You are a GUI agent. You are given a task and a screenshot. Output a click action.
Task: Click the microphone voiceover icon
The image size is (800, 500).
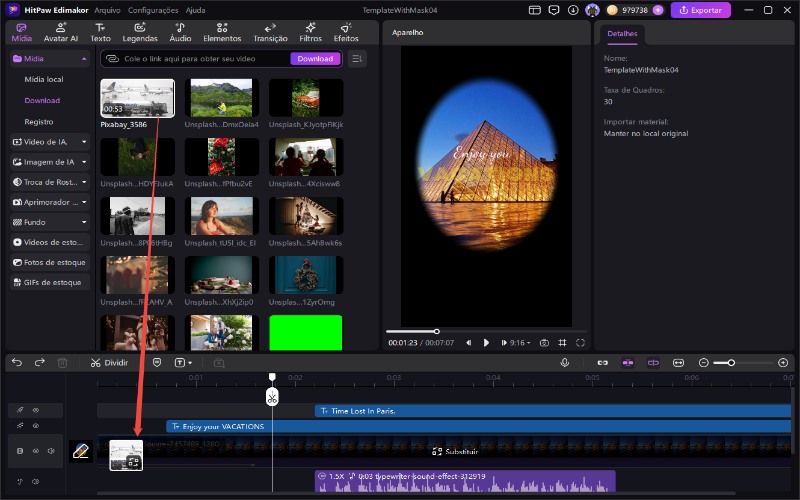point(565,362)
